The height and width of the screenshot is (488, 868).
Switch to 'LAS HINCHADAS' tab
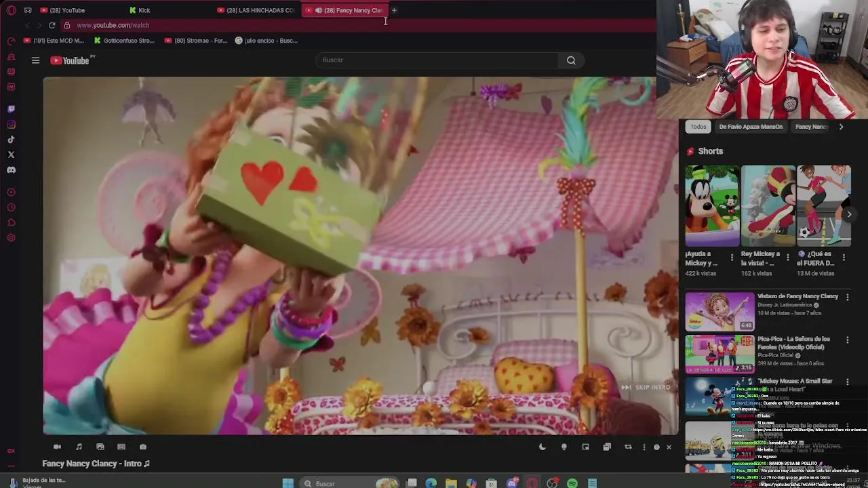[256, 10]
